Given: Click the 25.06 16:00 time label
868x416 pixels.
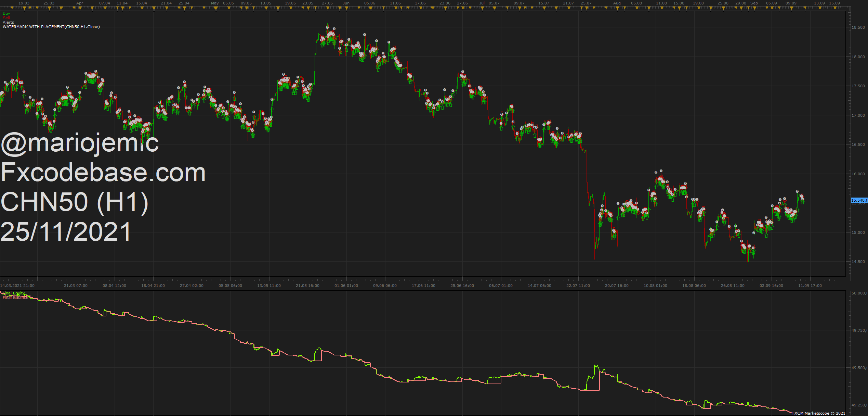Looking at the screenshot, I should pos(462,286).
